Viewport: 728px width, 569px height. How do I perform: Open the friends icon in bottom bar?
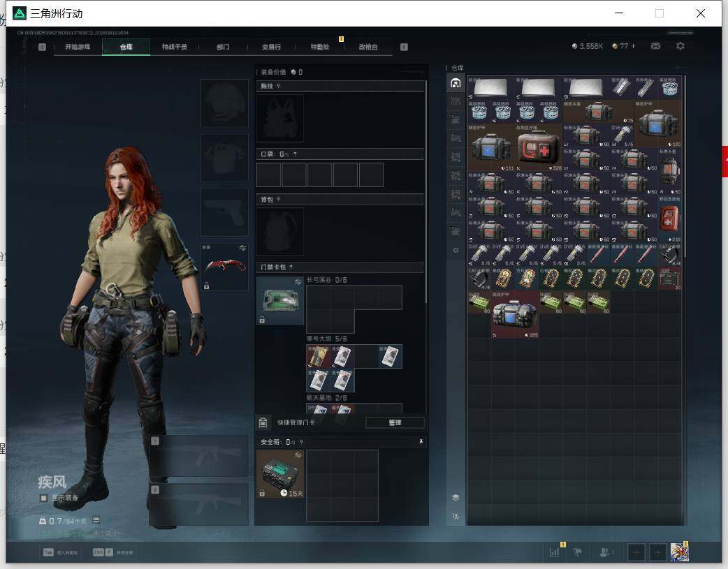[604, 552]
